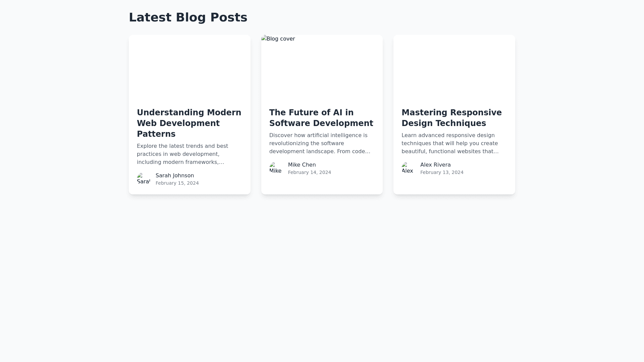This screenshot has width=644, height=362.
Task: Click Alex Rivera's avatar image
Action: (408, 168)
